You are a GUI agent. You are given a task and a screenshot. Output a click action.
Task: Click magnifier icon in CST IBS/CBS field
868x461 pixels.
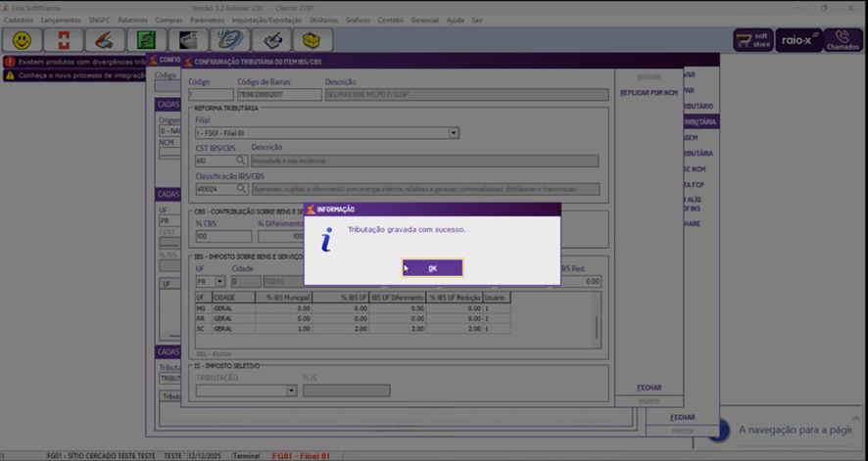(241, 161)
